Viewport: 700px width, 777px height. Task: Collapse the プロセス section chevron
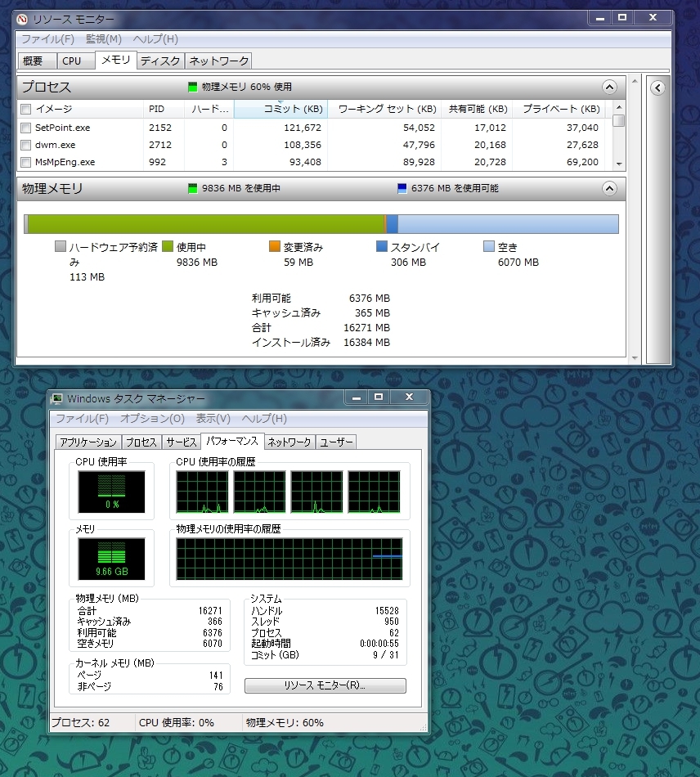(x=609, y=88)
